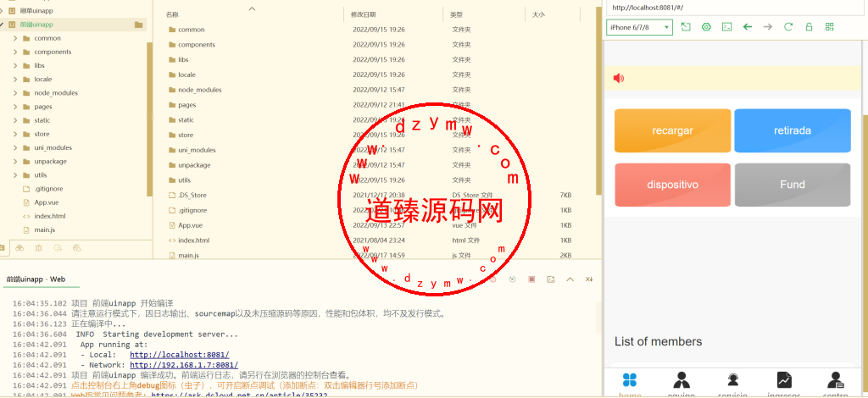Expand the static folder in project tree

[15, 120]
